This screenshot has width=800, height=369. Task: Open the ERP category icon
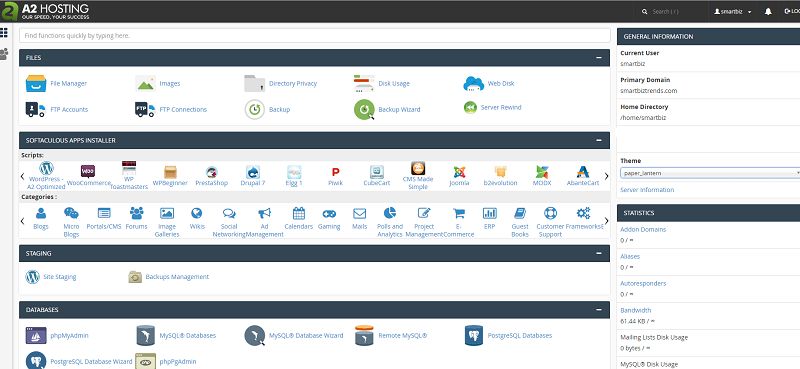pos(489,213)
